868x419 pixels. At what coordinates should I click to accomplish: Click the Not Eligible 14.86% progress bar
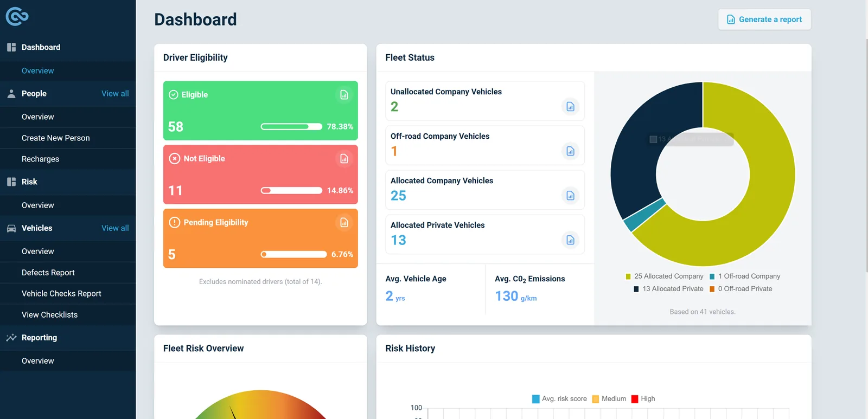tap(292, 191)
